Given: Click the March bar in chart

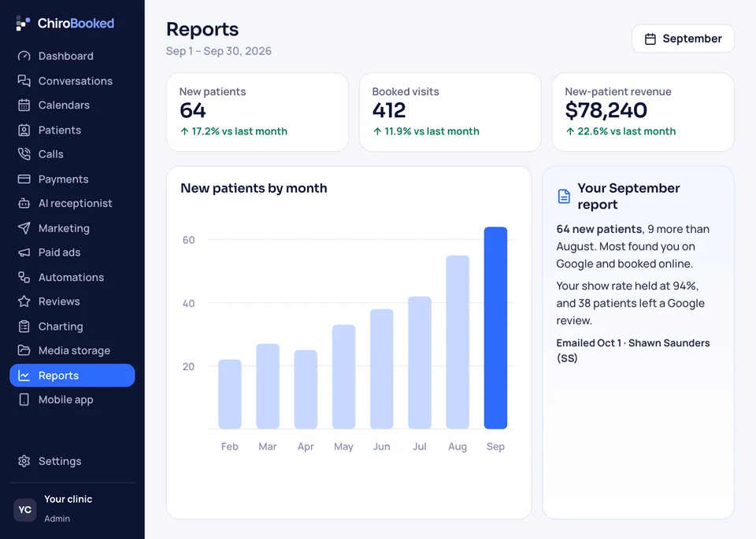Looking at the screenshot, I should [x=268, y=386].
